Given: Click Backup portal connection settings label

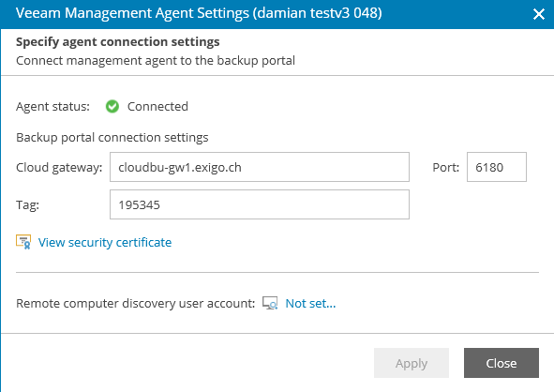Looking at the screenshot, I should coord(112,137).
